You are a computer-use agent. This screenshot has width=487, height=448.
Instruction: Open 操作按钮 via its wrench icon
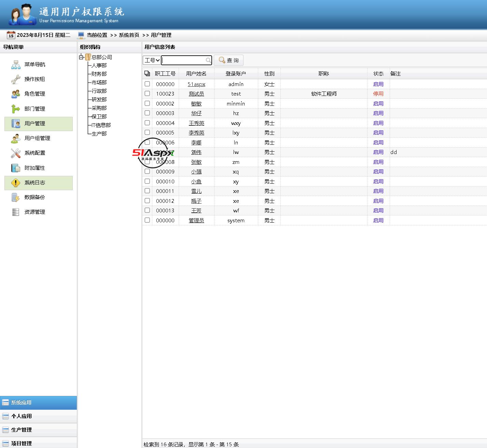[x=16, y=79]
